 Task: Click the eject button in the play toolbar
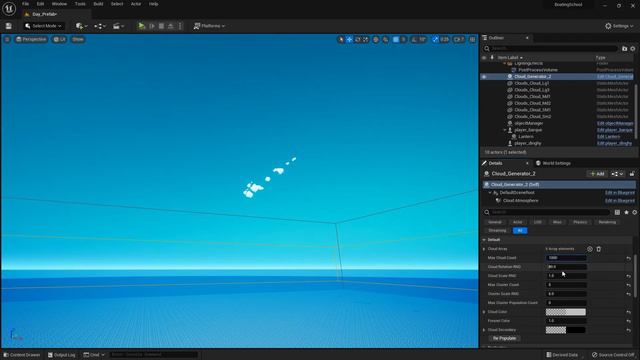171,26
